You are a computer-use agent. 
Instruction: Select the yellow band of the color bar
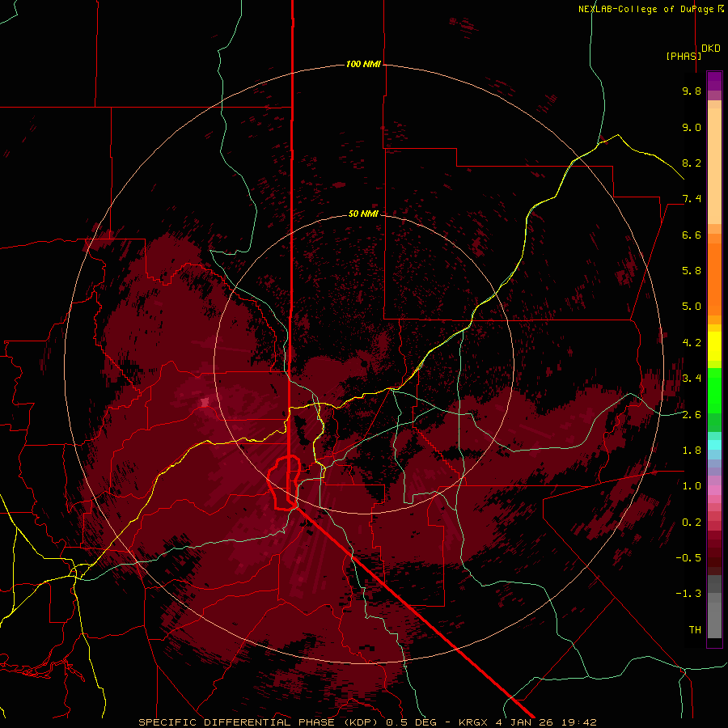[x=714, y=346]
